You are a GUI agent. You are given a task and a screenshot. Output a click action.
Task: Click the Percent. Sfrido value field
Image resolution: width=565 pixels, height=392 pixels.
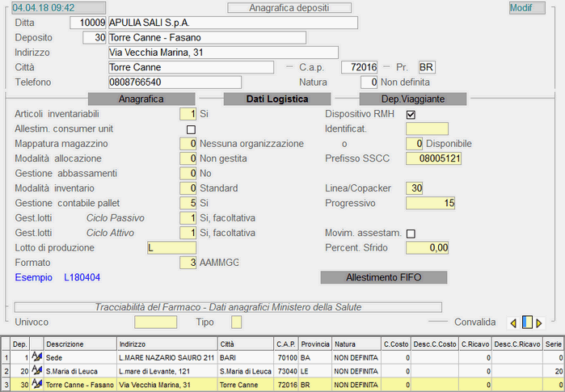tap(427, 247)
